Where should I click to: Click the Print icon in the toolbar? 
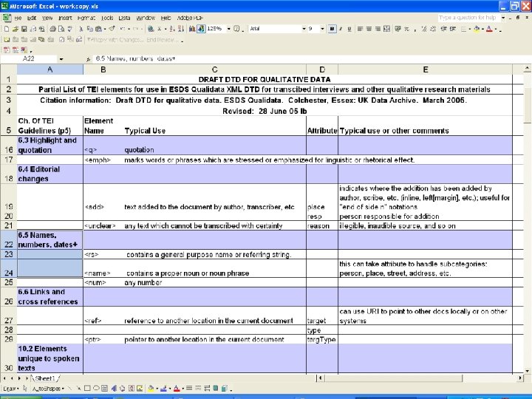[52, 29]
